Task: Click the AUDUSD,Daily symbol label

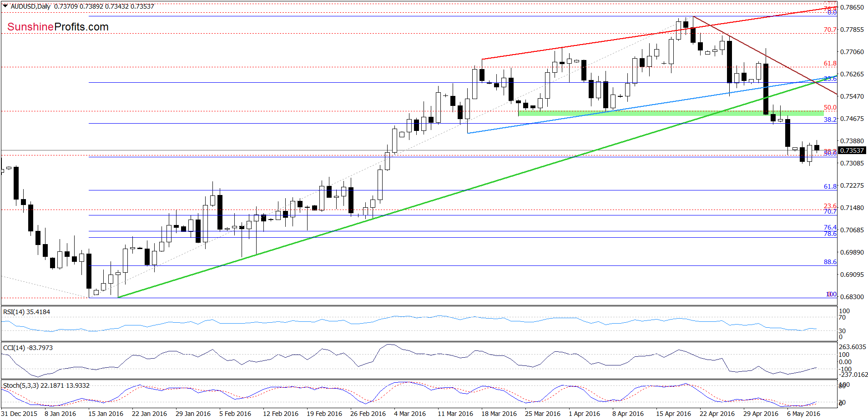Action: click(30, 6)
